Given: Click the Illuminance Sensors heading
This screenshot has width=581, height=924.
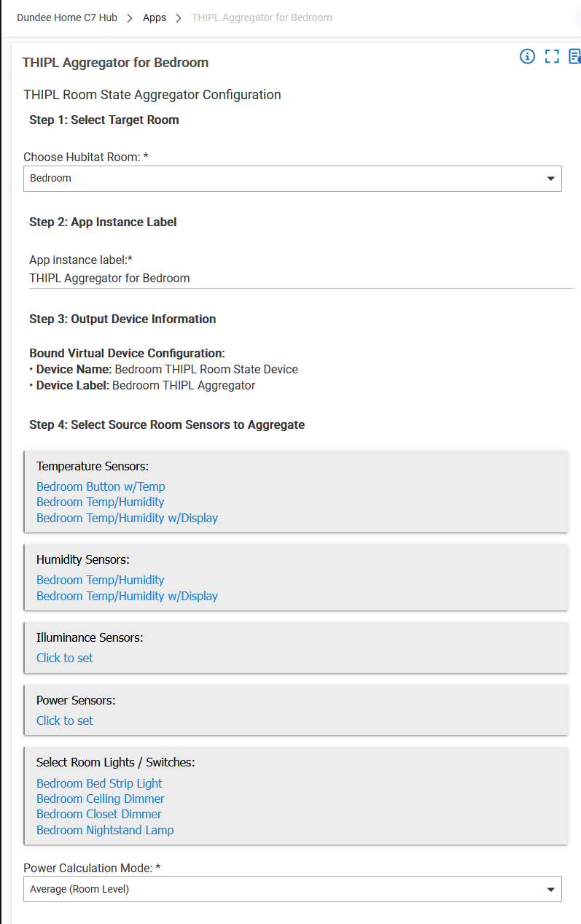Looking at the screenshot, I should (x=90, y=637).
